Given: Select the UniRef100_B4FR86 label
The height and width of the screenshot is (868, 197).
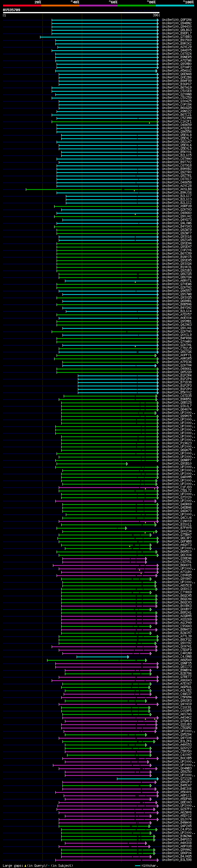Looking at the screenshot, I should pos(176,338).
